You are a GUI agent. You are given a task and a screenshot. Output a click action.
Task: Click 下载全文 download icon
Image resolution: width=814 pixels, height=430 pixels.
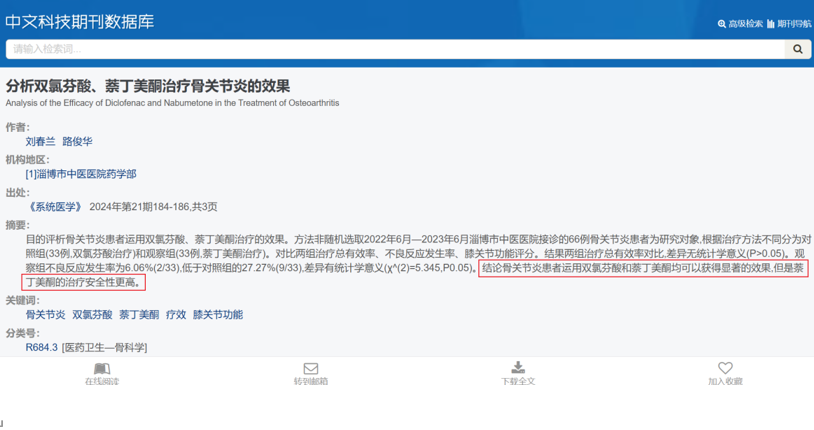[518, 368]
